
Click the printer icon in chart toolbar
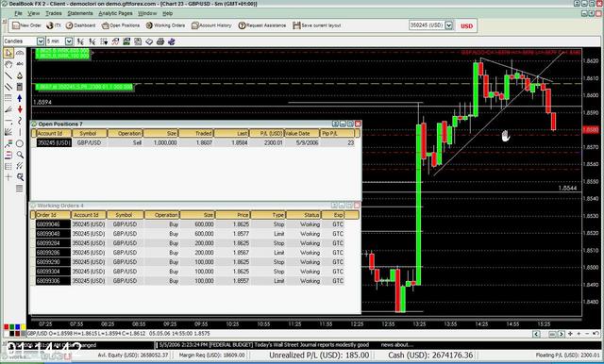pyautogui.click(x=160, y=41)
